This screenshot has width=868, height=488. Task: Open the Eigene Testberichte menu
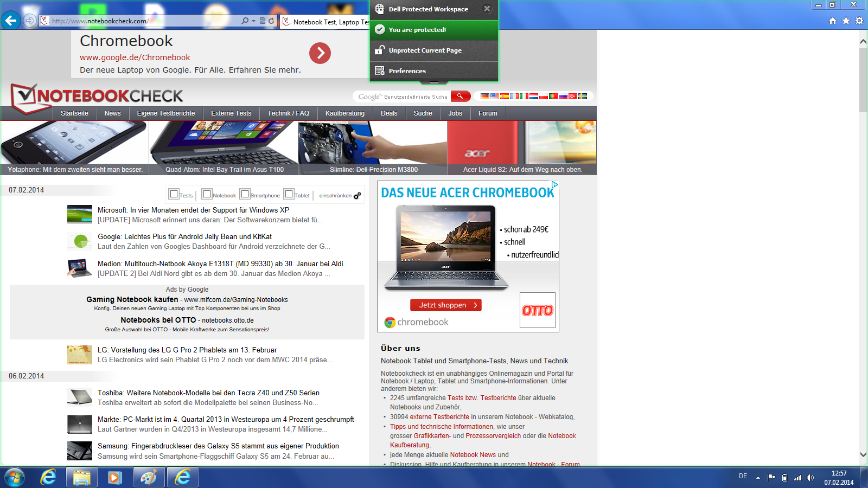click(166, 113)
